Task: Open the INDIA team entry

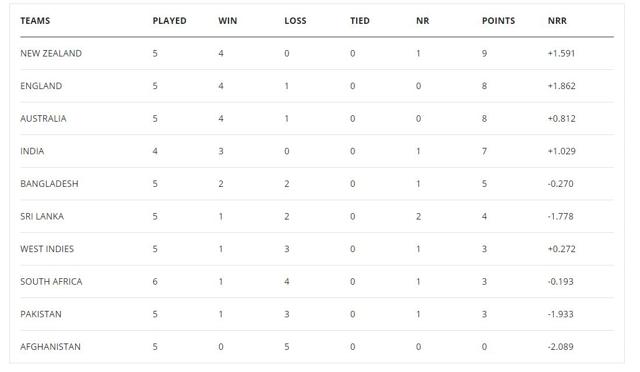Action: tap(32, 151)
